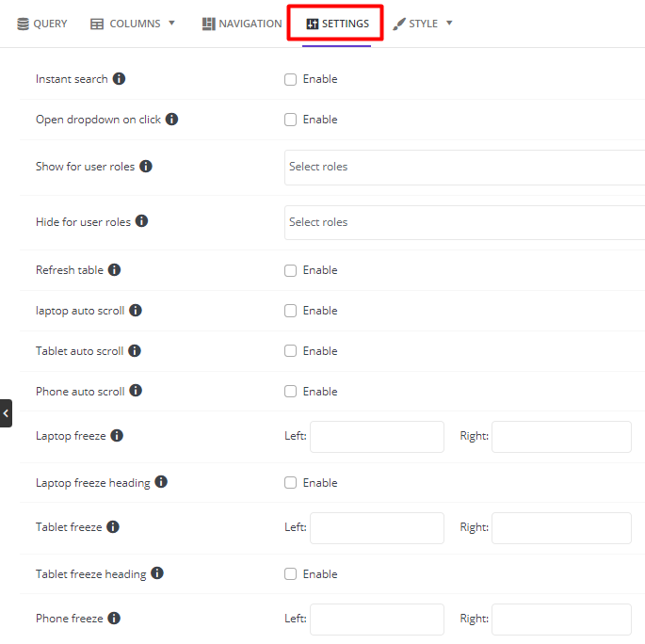
Task: Check the Phone auto scroll option
Action: 291,392
